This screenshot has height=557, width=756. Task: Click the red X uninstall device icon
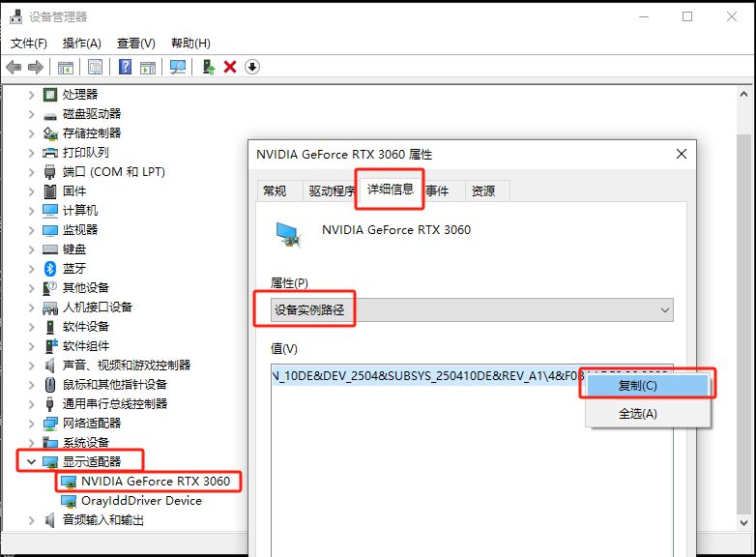pos(230,67)
